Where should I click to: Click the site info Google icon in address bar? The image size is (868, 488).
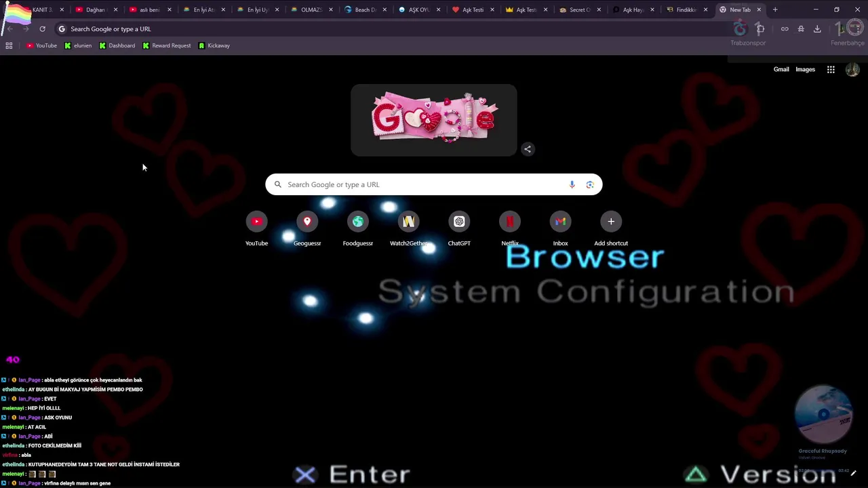coord(62,29)
